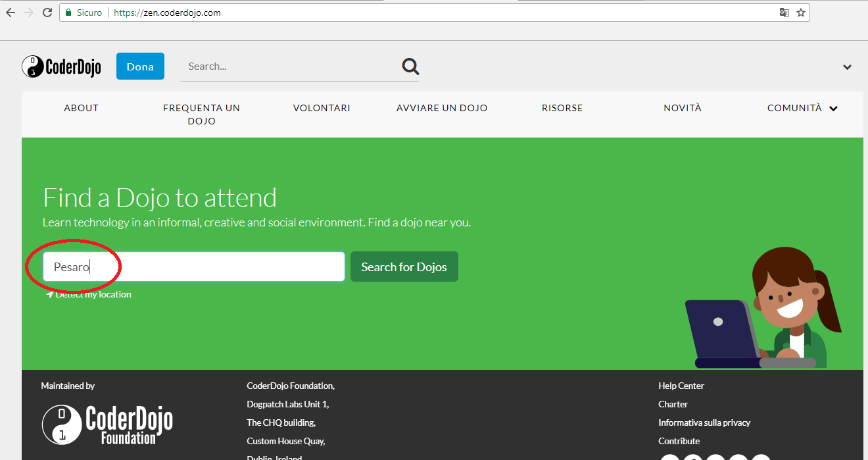This screenshot has width=868, height=460.
Task: Open the VOLONTARI menu item
Action: (x=322, y=108)
